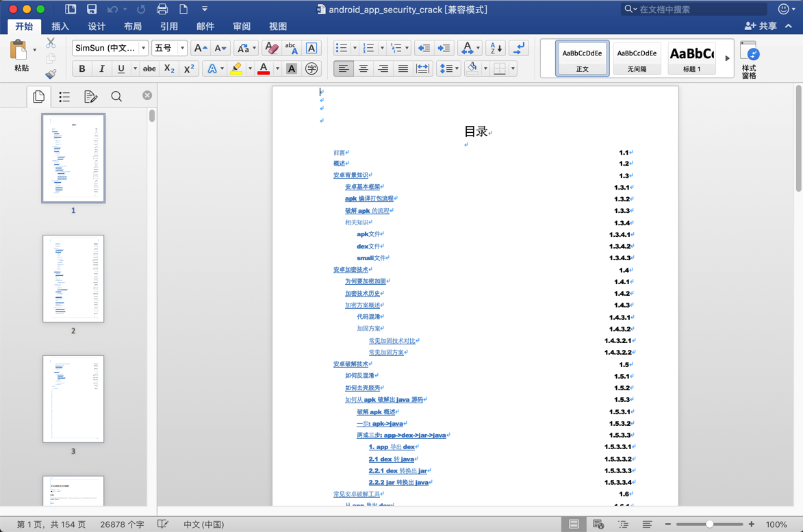Open numbered list dropdown arrow
Image resolution: width=803 pixels, height=532 pixels.
(382, 48)
